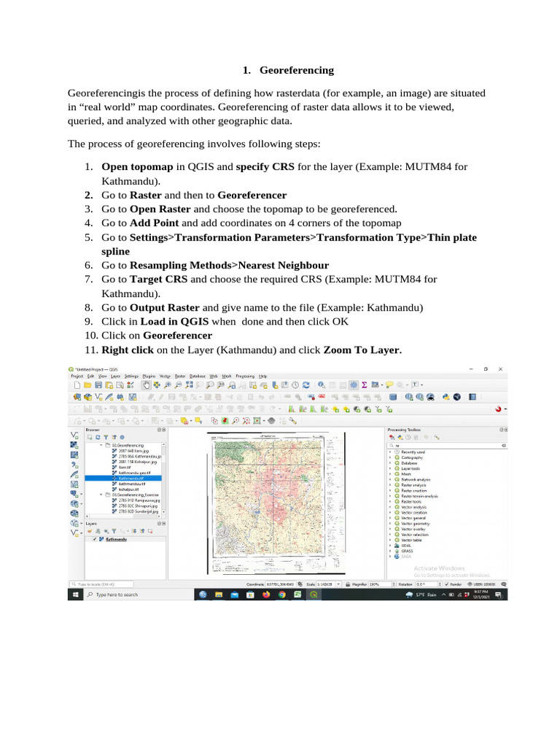Select Kathmandu.tif highlighted in Browser
560x747 pixels.
click(x=122, y=478)
